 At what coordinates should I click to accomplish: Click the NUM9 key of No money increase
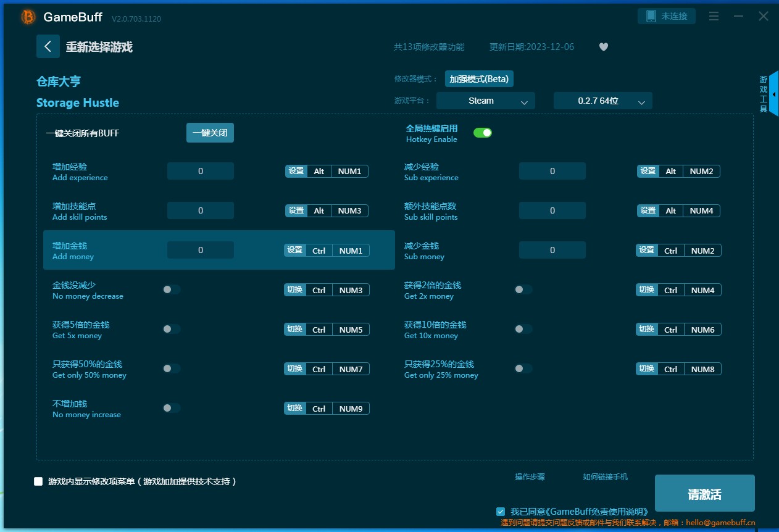click(351, 408)
